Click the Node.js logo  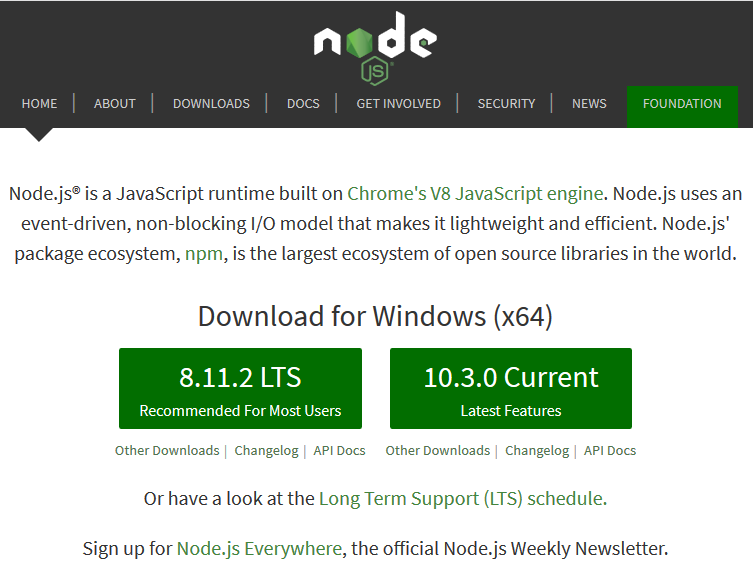click(376, 49)
